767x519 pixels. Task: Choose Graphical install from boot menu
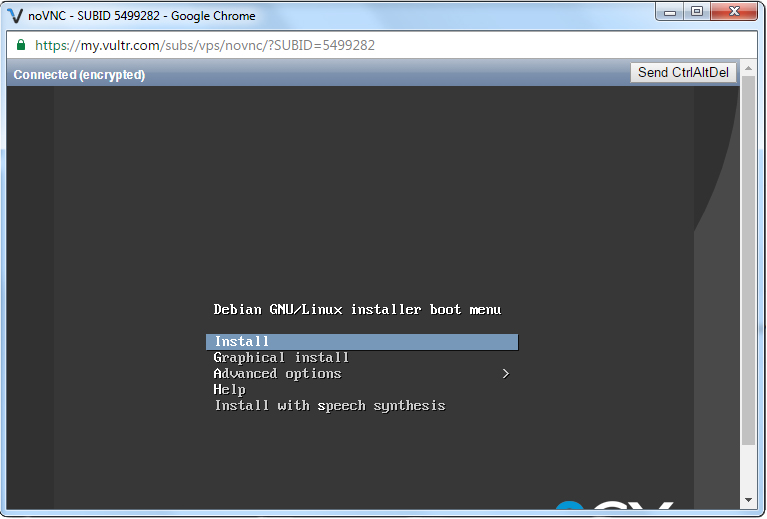click(x=281, y=358)
